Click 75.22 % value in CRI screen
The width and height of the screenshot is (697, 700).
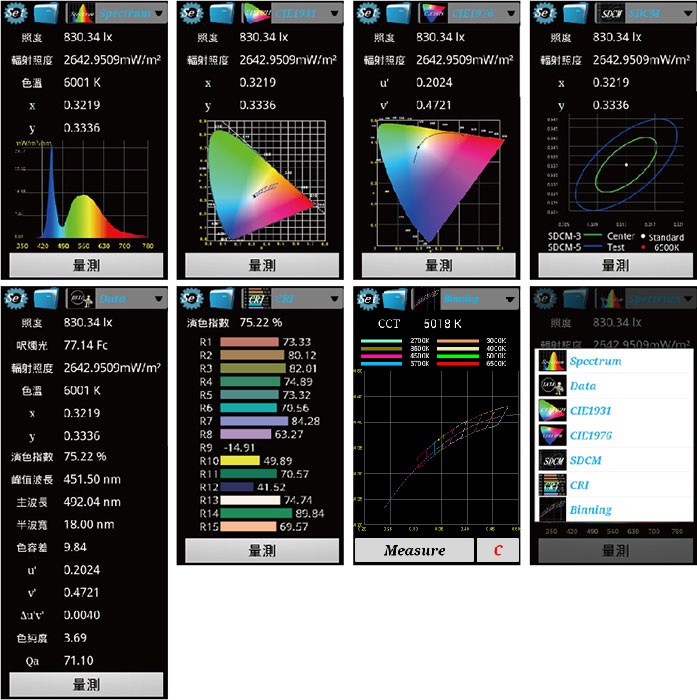tap(261, 322)
